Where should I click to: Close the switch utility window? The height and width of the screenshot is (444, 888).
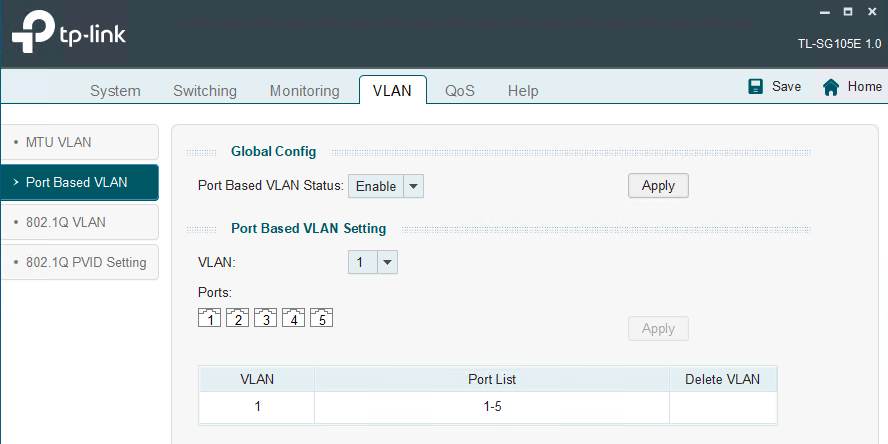click(873, 11)
